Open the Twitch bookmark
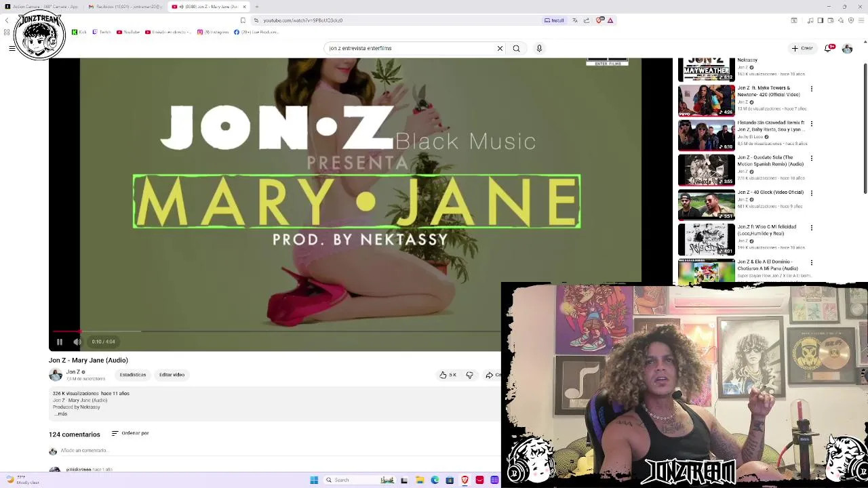Image resolution: width=868 pixels, height=488 pixels. tap(102, 32)
